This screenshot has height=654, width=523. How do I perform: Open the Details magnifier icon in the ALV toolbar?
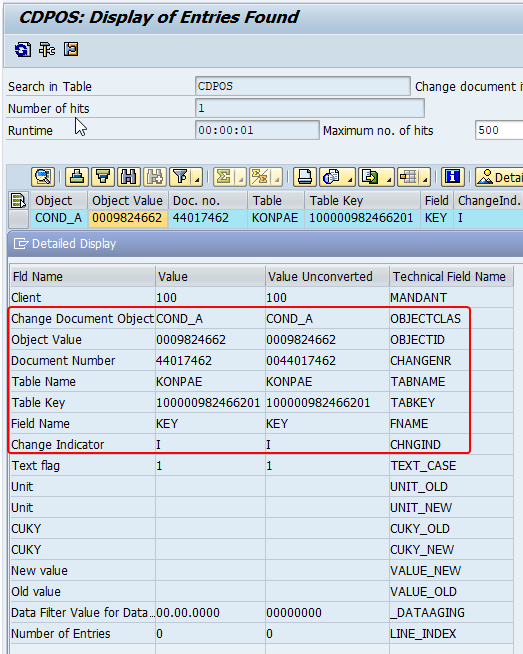click(x=43, y=177)
